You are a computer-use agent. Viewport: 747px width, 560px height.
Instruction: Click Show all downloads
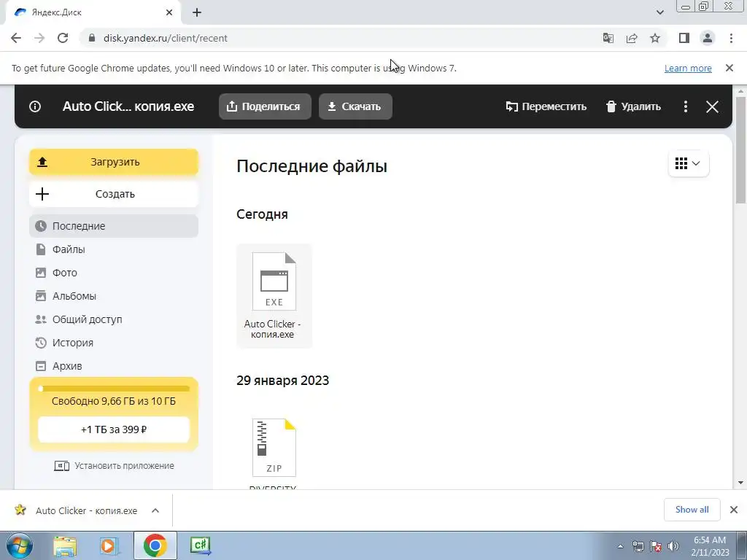pyautogui.click(x=692, y=510)
